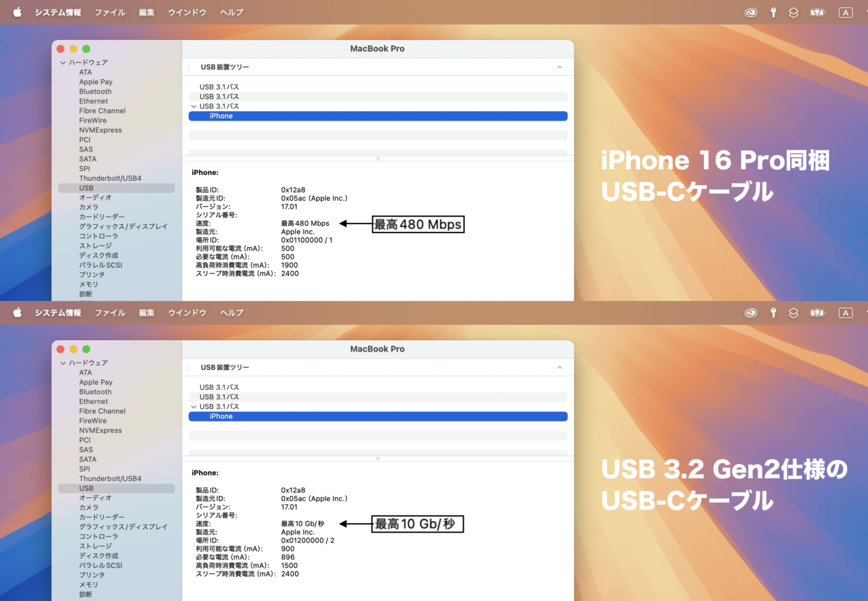
Task: Collapse USB装置ツリー chevron in the 10 Gb/秒 window
Action: [559, 367]
